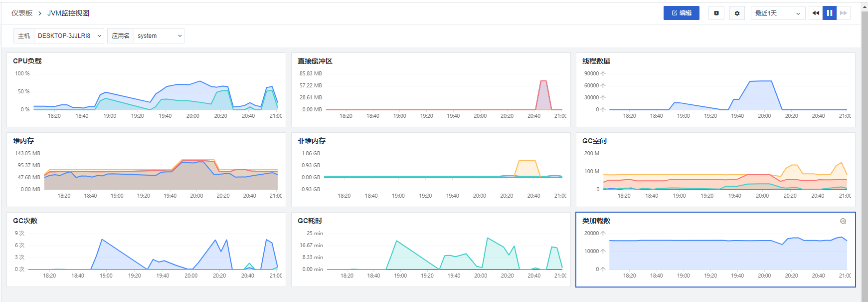Open dashboard settings gear icon
The height and width of the screenshot is (302, 868).
click(x=737, y=13)
